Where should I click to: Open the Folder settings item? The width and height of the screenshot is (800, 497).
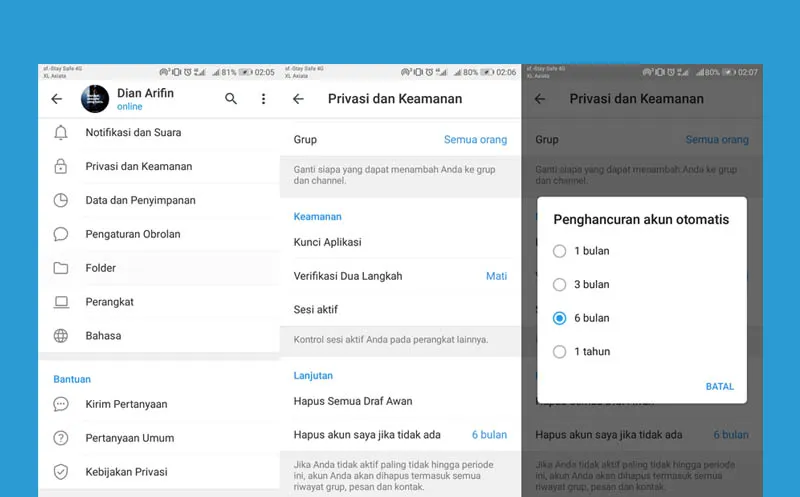(x=101, y=268)
